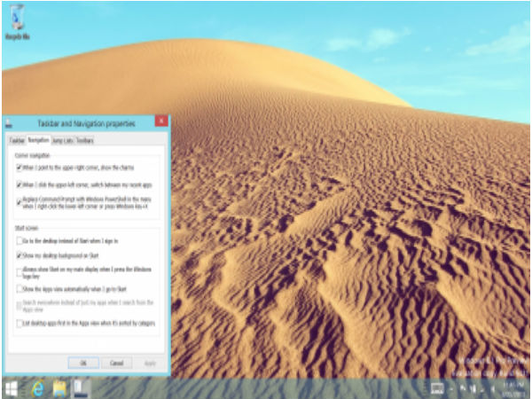Click the OK button
532x399 pixels.
83,363
